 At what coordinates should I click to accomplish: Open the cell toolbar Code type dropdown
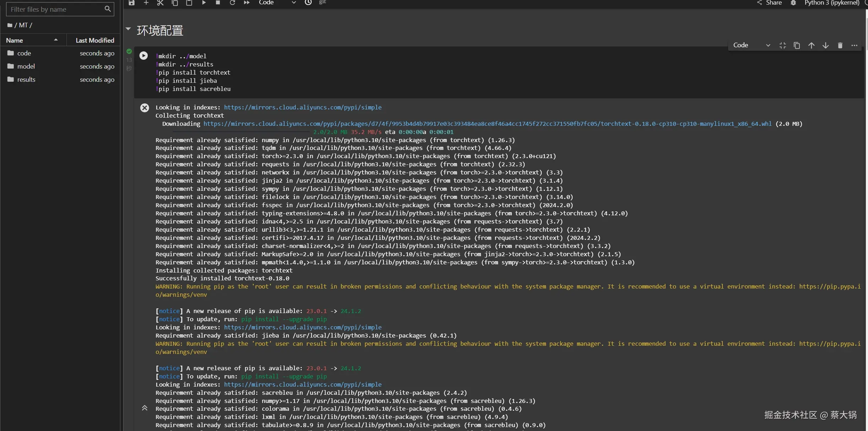(x=751, y=45)
